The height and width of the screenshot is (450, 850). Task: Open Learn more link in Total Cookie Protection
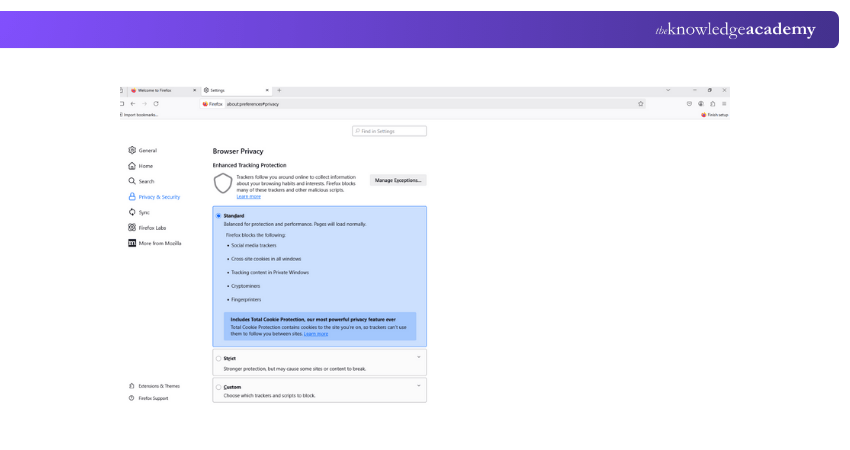tap(316, 334)
